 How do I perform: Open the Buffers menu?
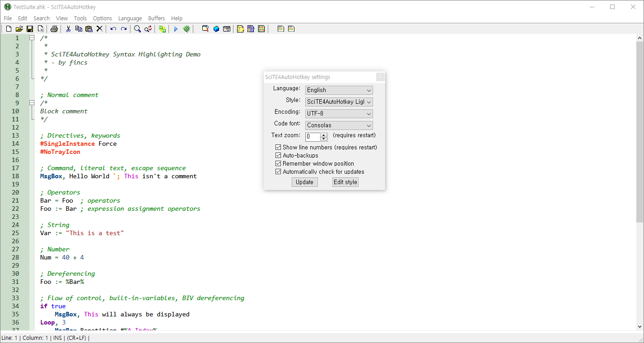tap(157, 19)
